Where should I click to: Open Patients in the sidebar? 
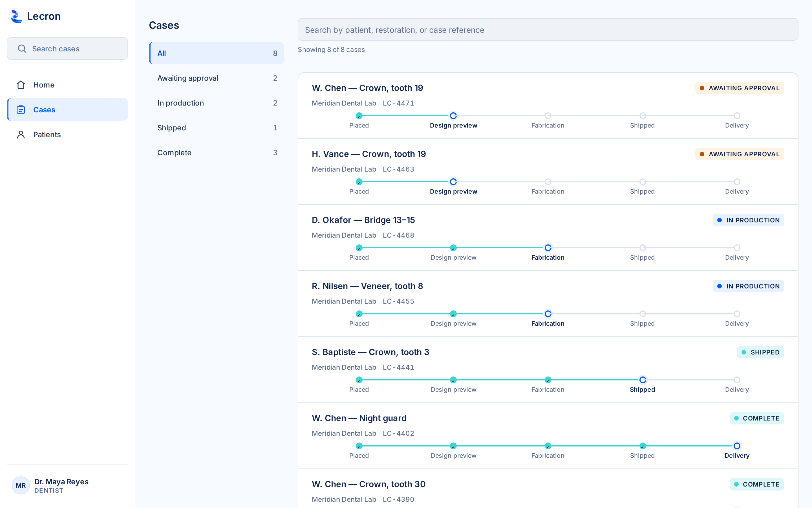coord(67,134)
